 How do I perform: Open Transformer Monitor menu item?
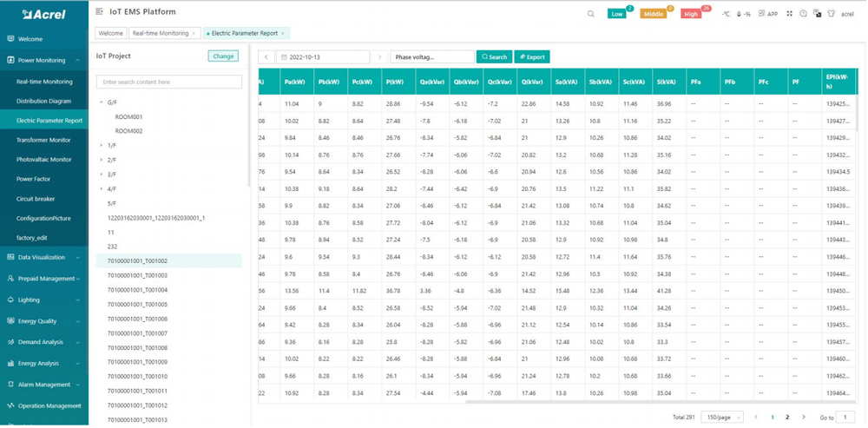coord(43,140)
